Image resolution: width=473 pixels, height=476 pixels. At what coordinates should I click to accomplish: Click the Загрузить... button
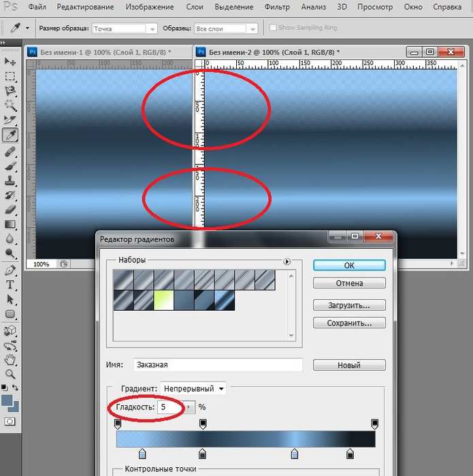349,305
